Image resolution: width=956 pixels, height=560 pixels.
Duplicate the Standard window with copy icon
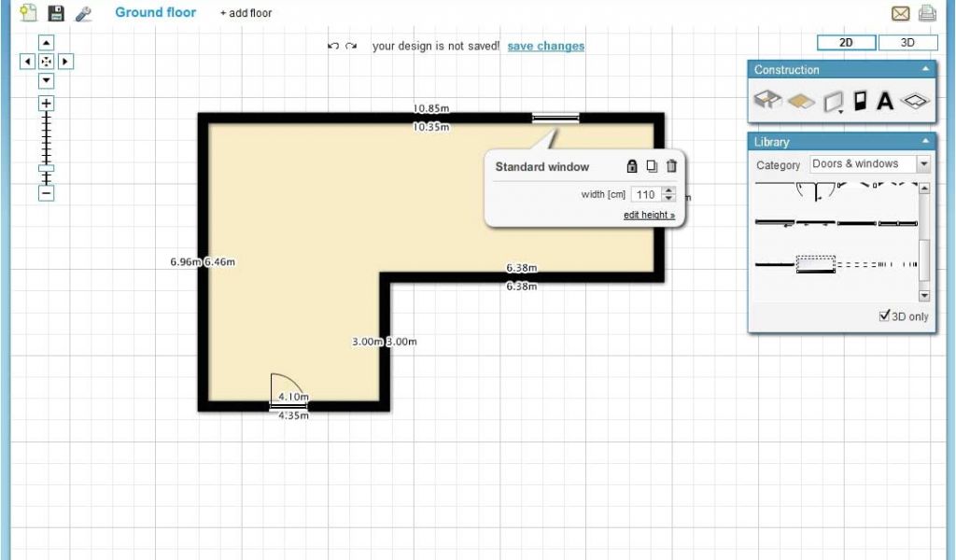[x=652, y=166]
